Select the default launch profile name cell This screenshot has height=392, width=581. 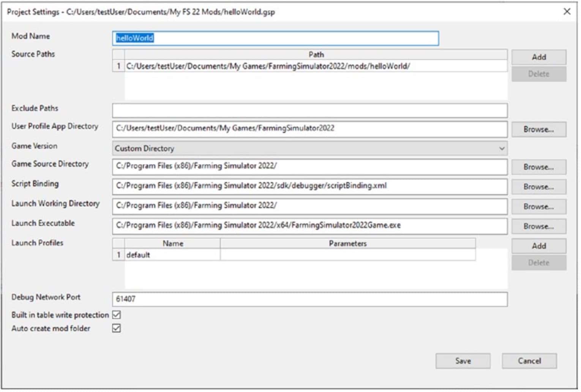pyautogui.click(x=172, y=255)
